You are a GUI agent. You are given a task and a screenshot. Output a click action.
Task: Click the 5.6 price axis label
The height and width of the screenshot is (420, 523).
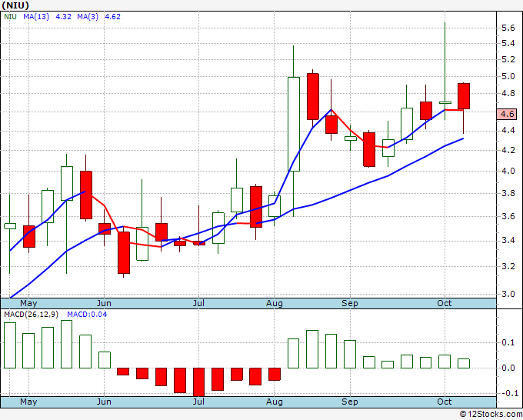click(x=508, y=28)
